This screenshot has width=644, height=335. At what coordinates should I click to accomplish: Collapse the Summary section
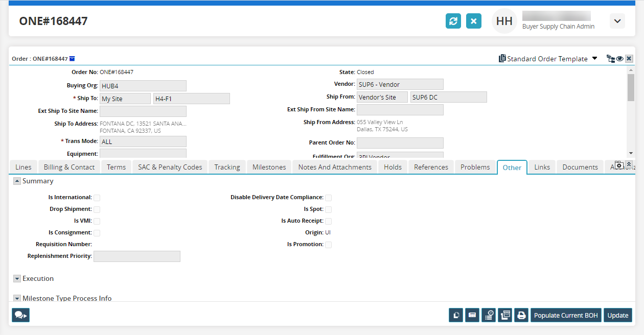(17, 181)
